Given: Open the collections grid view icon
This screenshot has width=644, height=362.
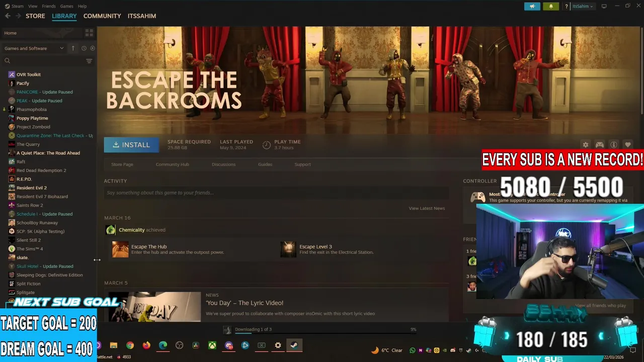Looking at the screenshot, I should pyautogui.click(x=89, y=33).
